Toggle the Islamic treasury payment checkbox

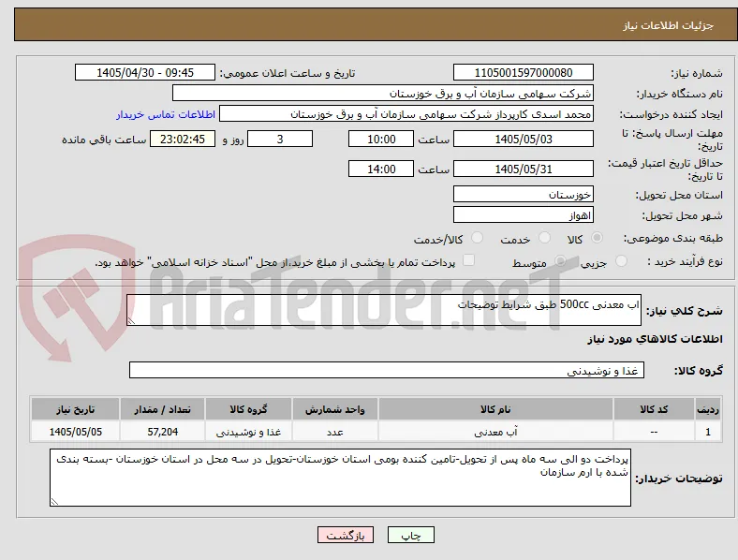tap(469, 259)
